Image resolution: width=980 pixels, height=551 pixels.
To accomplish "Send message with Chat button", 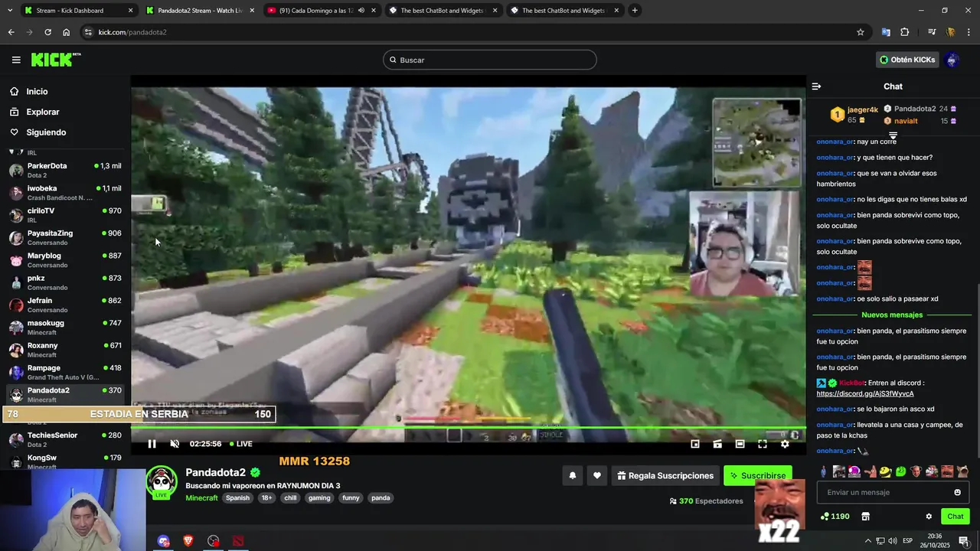I will tap(955, 517).
